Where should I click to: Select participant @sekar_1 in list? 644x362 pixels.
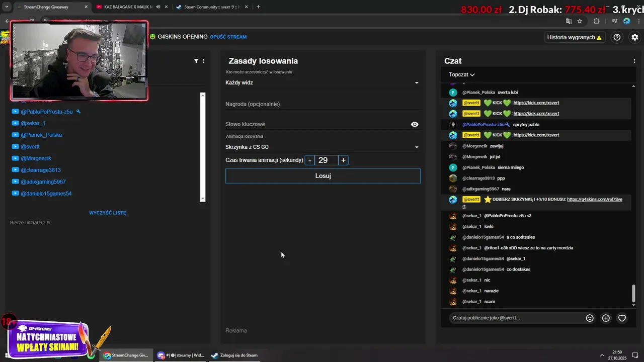(x=33, y=123)
